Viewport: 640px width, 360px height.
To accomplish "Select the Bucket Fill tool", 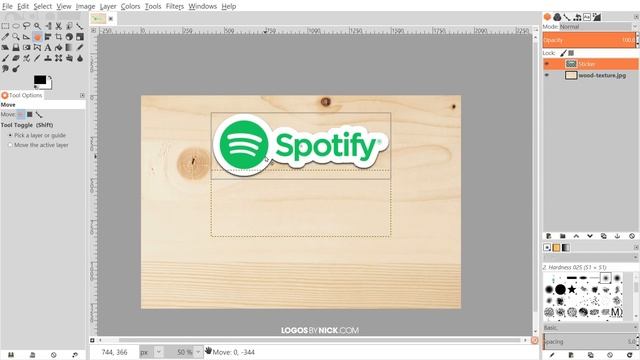I will [58, 47].
